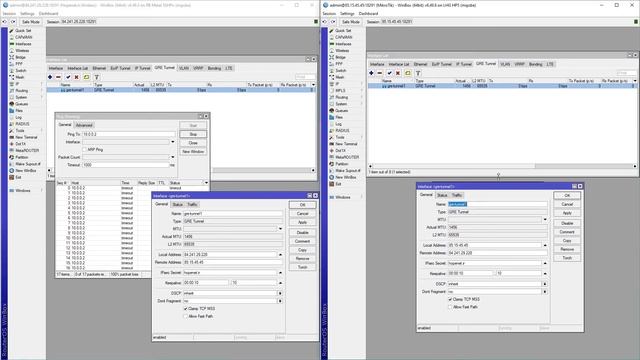
Task: Toggle Safe Mode in right WinBox window
Action: tap(351, 22)
